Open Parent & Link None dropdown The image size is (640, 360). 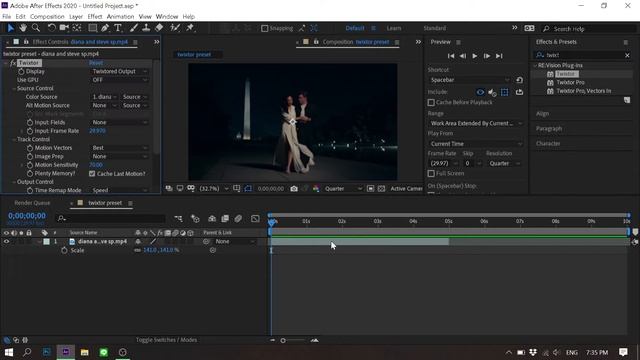[235, 242]
